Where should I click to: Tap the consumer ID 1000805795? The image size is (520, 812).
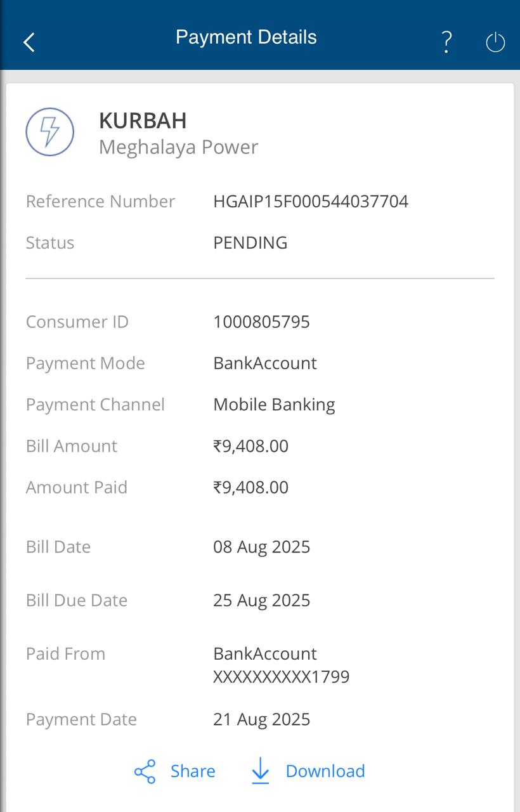click(x=261, y=322)
